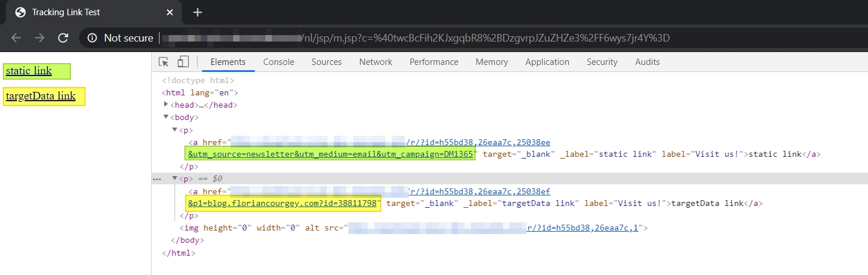Open the Network tab

tap(375, 62)
